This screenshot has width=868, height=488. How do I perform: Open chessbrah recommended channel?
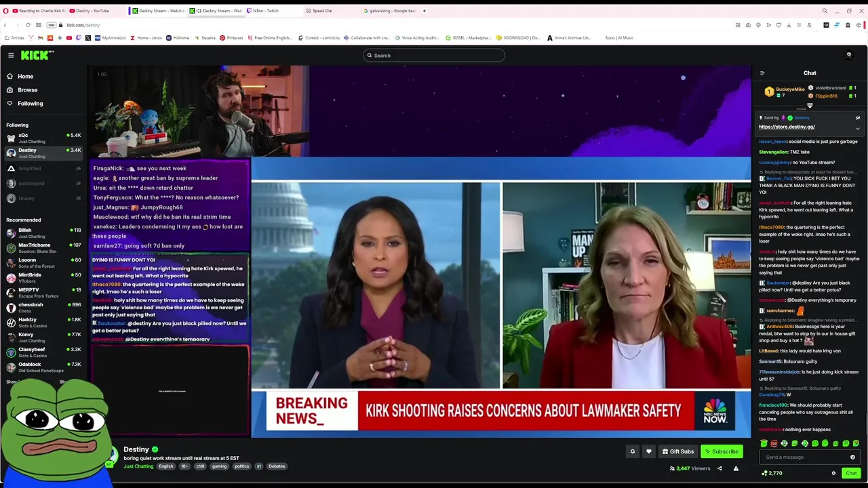pos(43,307)
